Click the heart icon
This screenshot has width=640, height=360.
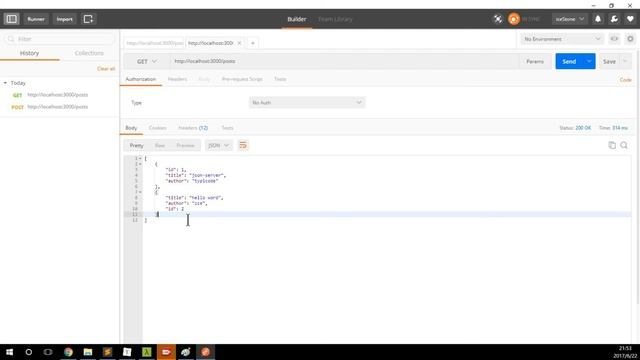[630, 19]
